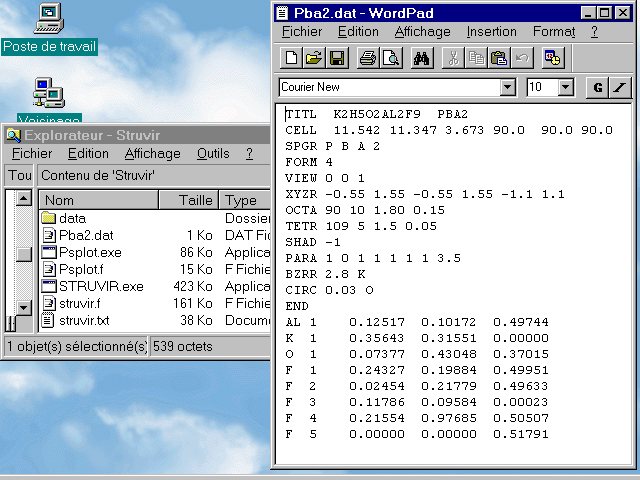Open Explorateur's Affichage menu
The height and width of the screenshot is (480, 640).
click(153, 153)
